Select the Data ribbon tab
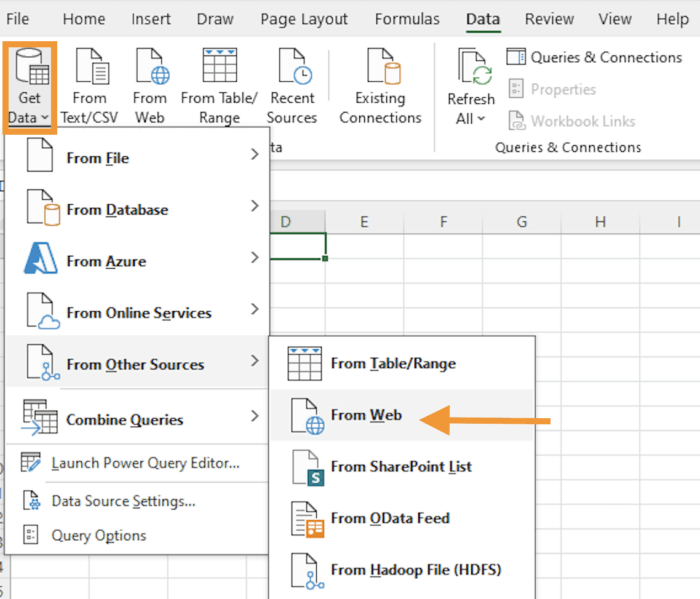Viewport: 700px width, 599px height. (x=483, y=19)
